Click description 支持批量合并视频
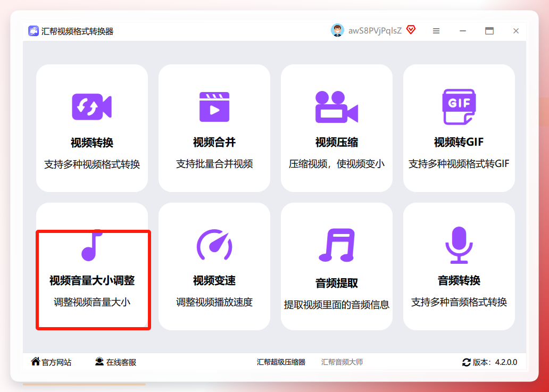 tap(214, 164)
